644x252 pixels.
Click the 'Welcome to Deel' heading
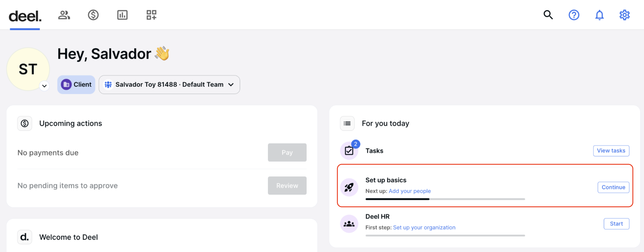68,237
